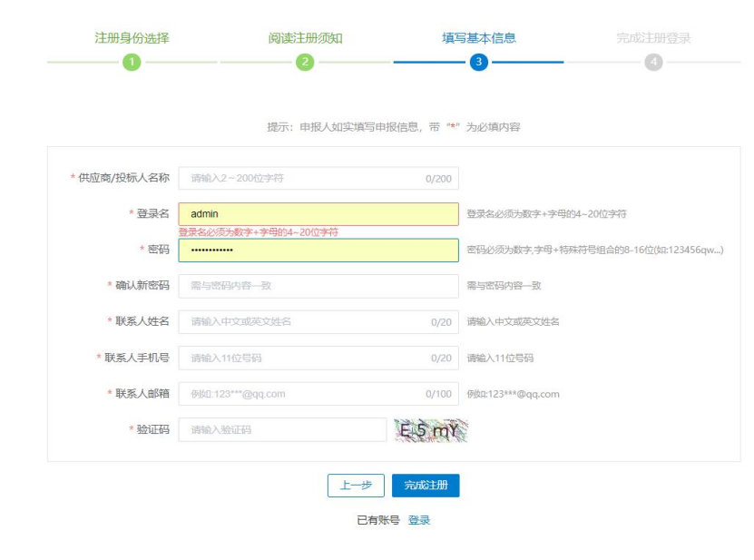Click the 提示 notice text above form
The height and width of the screenshot is (560, 754).
[x=394, y=127]
